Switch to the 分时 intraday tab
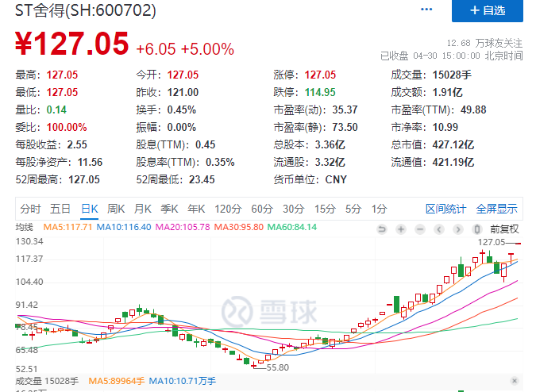The image size is (536, 392). [30, 209]
